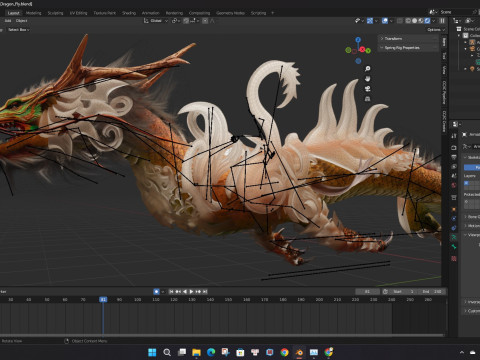Click the Start frame field
Screen dimensions: 480x360
click(403, 292)
